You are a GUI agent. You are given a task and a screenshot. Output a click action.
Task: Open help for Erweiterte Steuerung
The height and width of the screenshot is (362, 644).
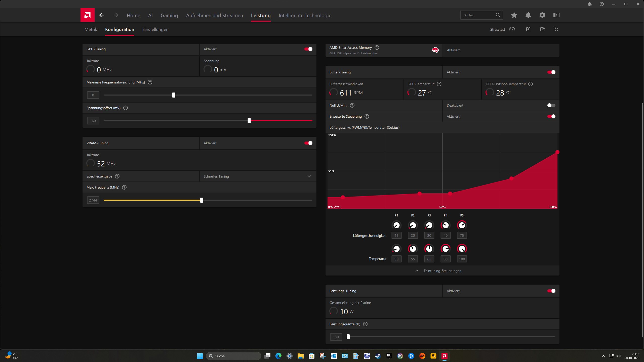pos(367,116)
